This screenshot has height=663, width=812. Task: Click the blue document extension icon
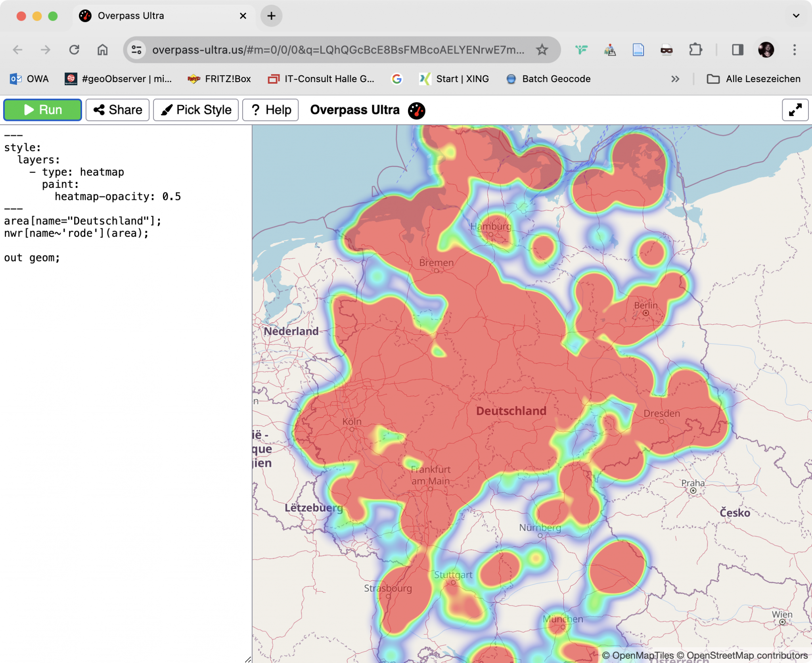coord(638,50)
